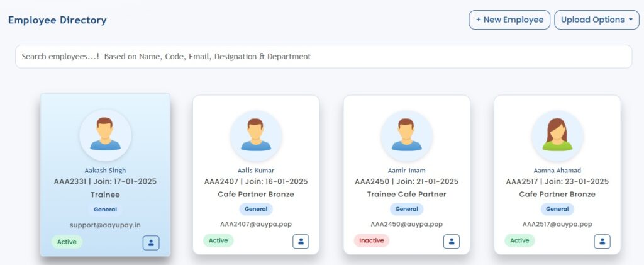Select Aamna Ahamad's female avatar
This screenshot has height=265, width=644.
tap(557, 136)
